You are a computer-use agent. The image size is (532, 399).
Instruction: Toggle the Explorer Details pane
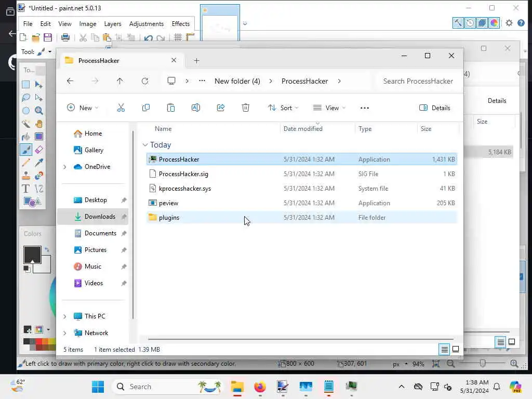(435, 108)
